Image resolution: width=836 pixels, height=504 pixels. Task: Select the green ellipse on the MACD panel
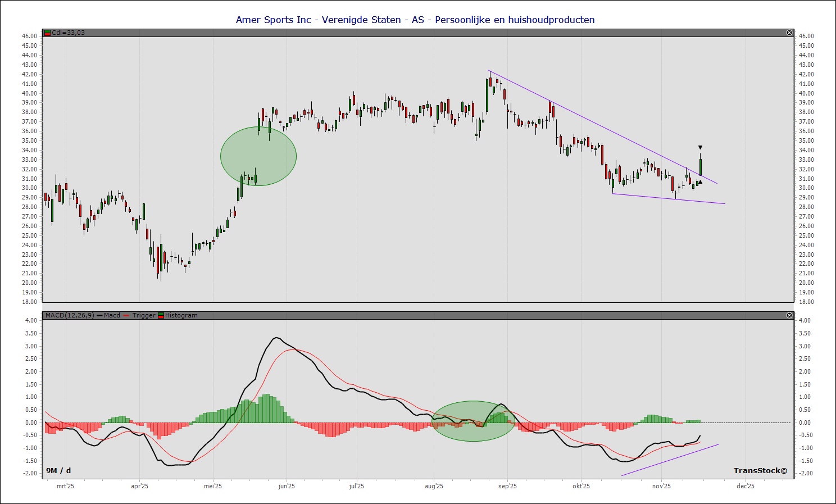point(473,421)
